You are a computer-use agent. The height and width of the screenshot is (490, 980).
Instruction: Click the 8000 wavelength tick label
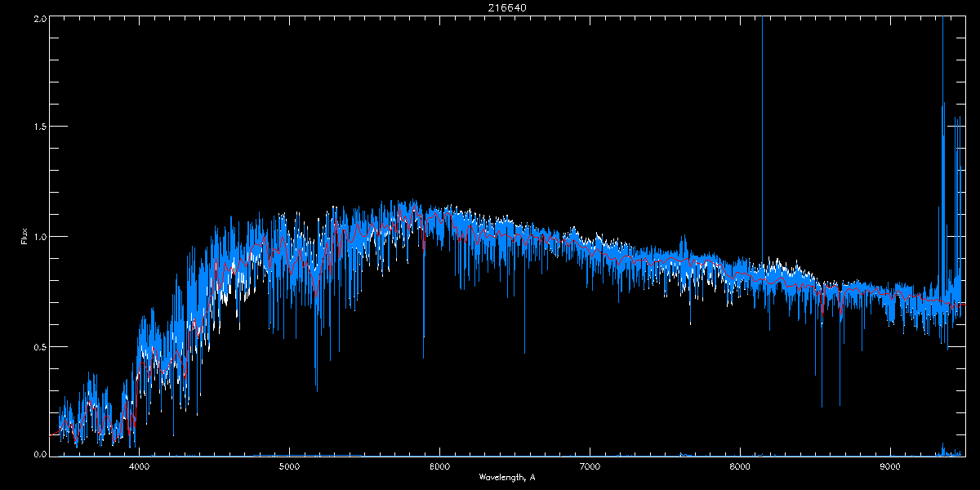pyautogui.click(x=740, y=467)
